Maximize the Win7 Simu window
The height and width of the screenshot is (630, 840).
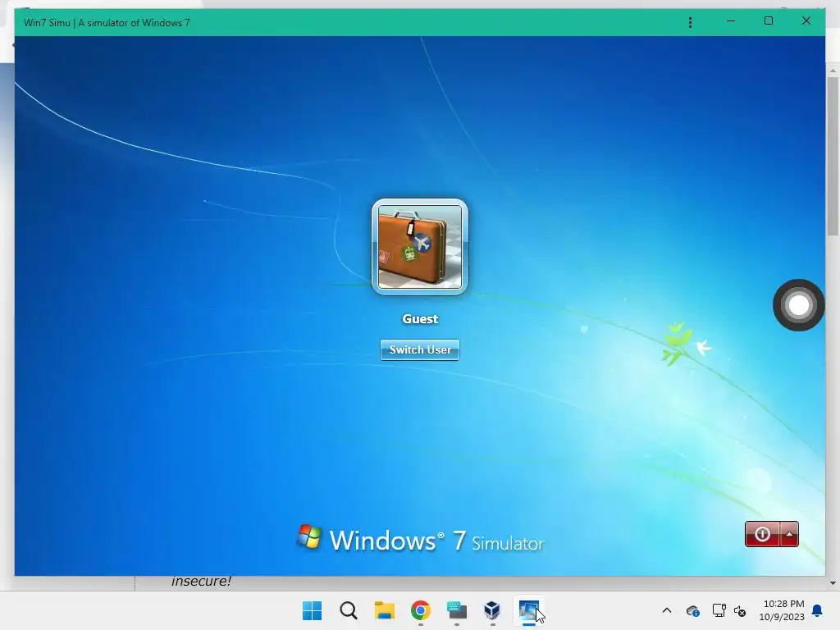click(768, 21)
